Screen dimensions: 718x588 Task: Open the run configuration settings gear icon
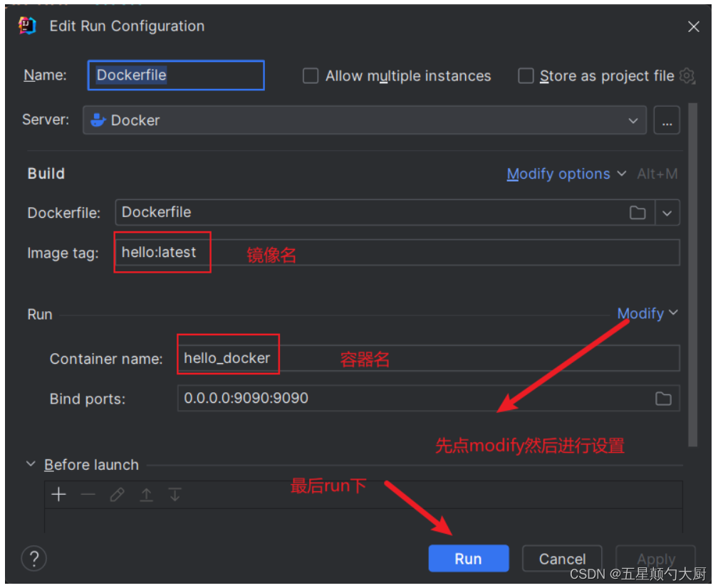687,76
